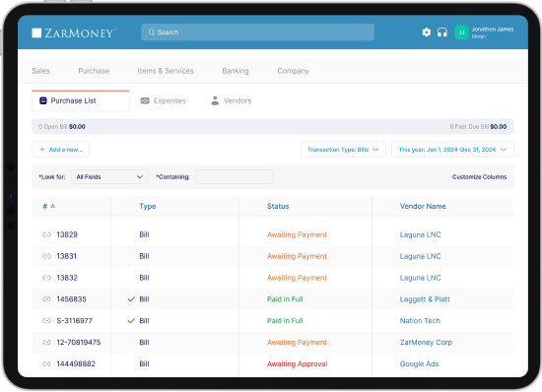
Task: Click link icon for bill 13832
Action: pyautogui.click(x=46, y=278)
